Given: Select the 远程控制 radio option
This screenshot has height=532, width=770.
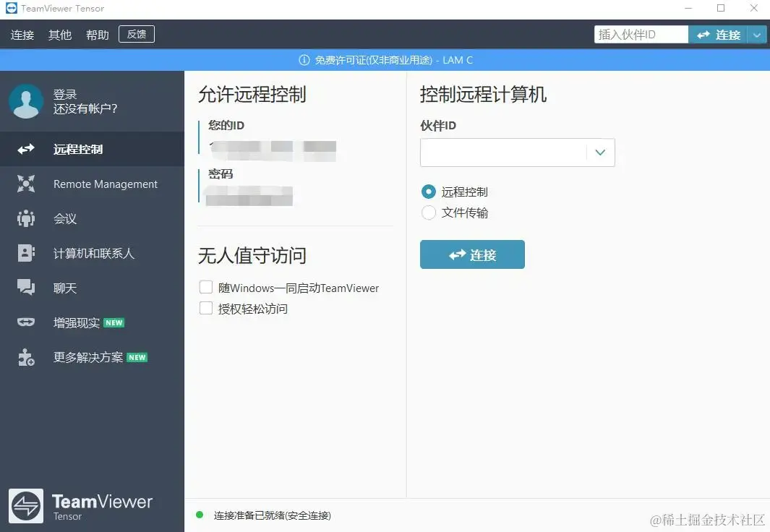Looking at the screenshot, I should 428,192.
